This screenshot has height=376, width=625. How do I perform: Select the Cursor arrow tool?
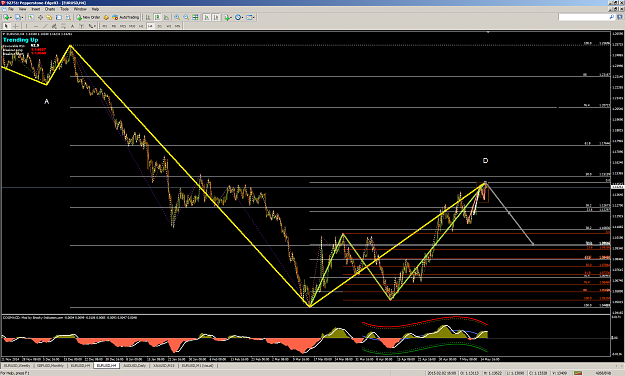pos(6,26)
